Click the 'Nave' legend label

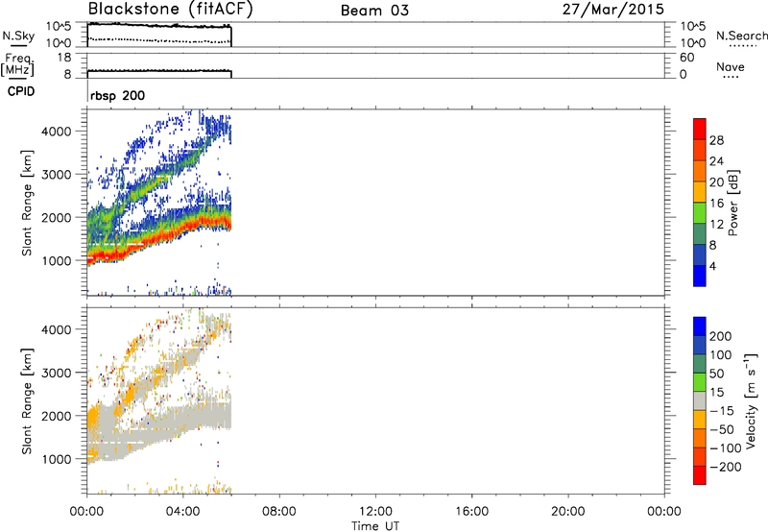(x=731, y=66)
